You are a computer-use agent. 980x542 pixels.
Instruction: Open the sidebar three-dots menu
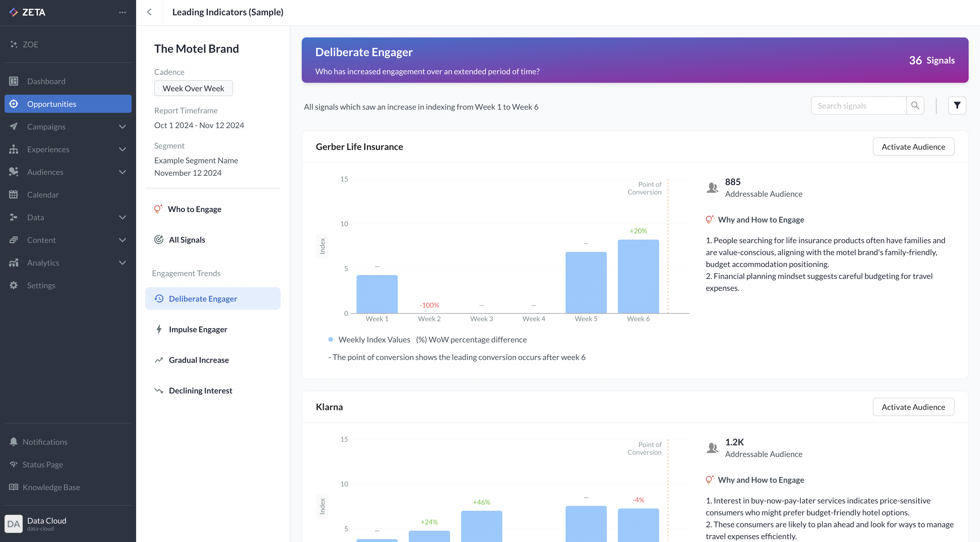pos(122,12)
